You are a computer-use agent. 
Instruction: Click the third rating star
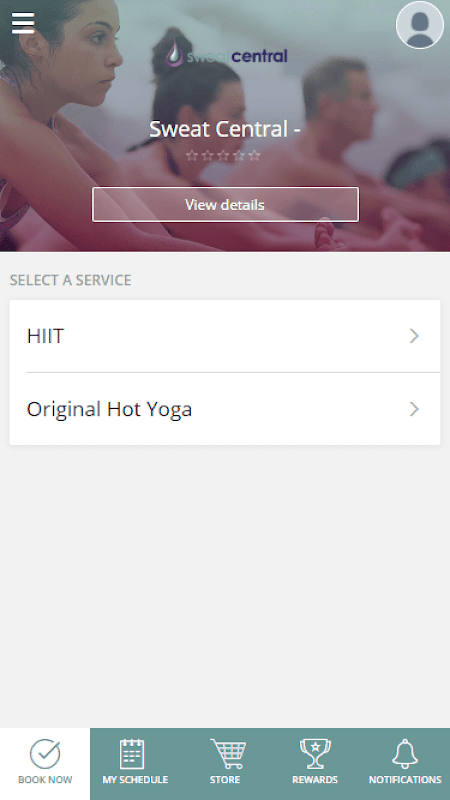coord(223,155)
